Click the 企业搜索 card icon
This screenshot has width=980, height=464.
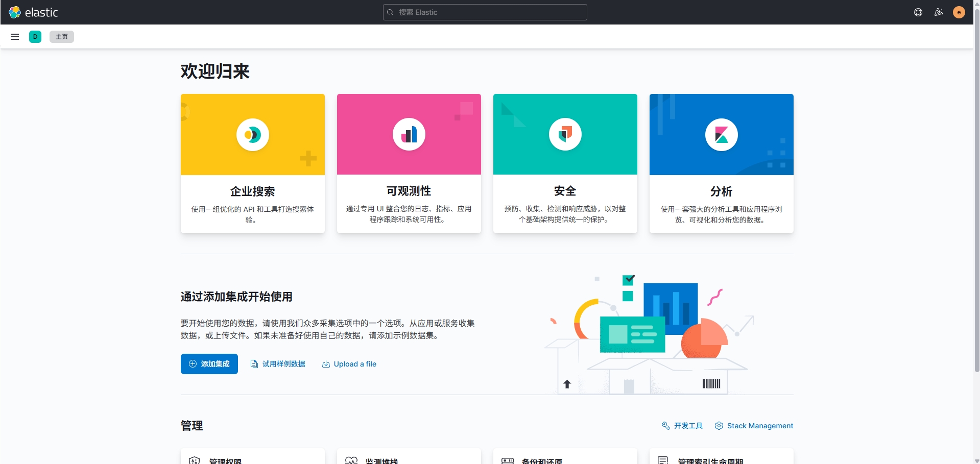252,134
